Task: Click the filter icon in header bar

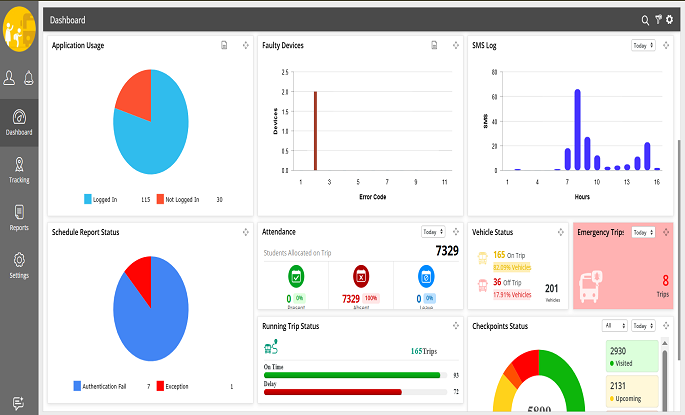Action: click(658, 20)
